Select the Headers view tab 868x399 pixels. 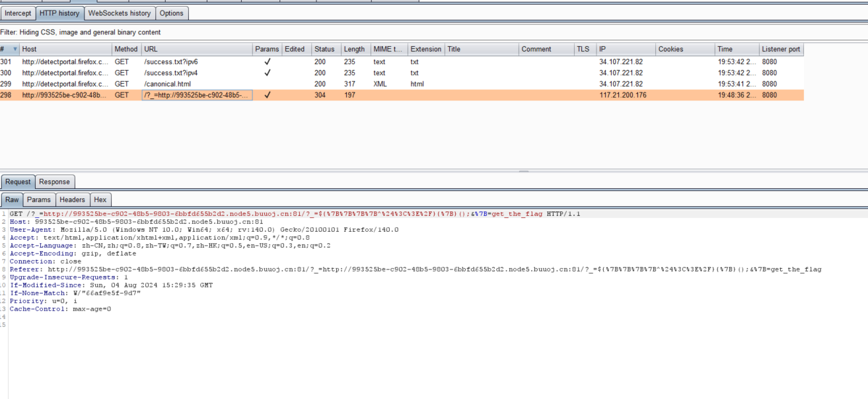pyautogui.click(x=72, y=199)
